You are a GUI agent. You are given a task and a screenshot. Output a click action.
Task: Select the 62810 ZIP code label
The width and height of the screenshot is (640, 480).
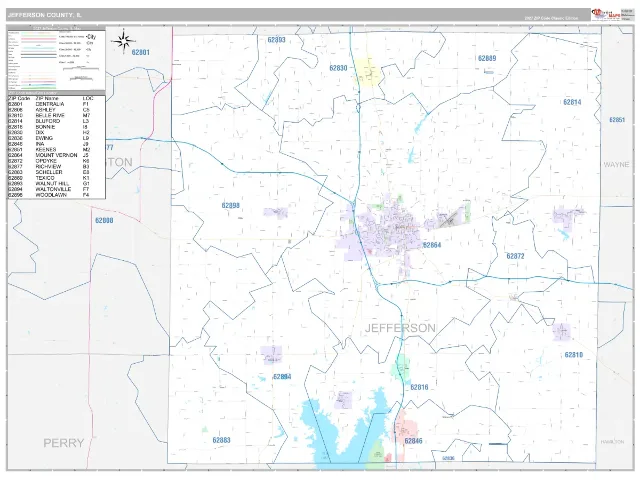pos(574,355)
